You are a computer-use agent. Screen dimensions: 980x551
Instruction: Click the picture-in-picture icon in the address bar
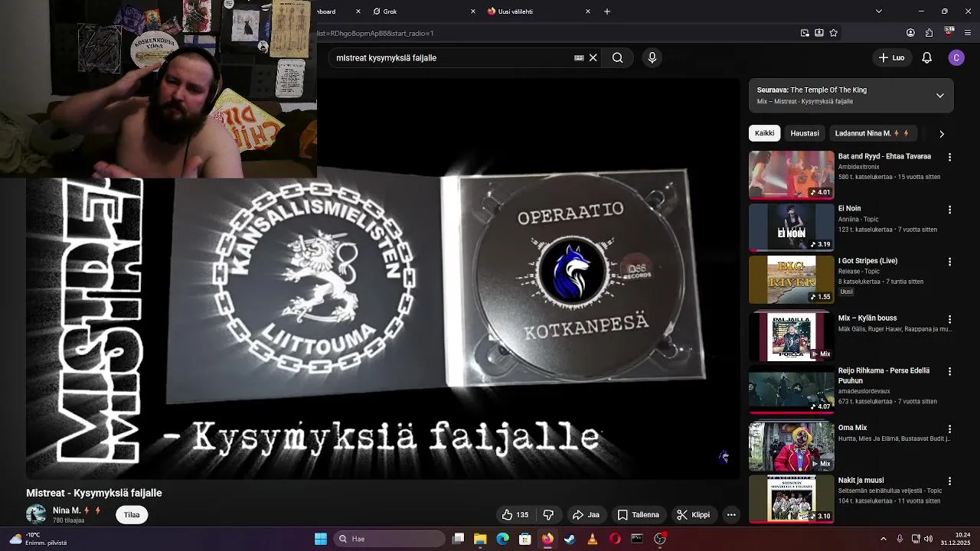(x=805, y=33)
